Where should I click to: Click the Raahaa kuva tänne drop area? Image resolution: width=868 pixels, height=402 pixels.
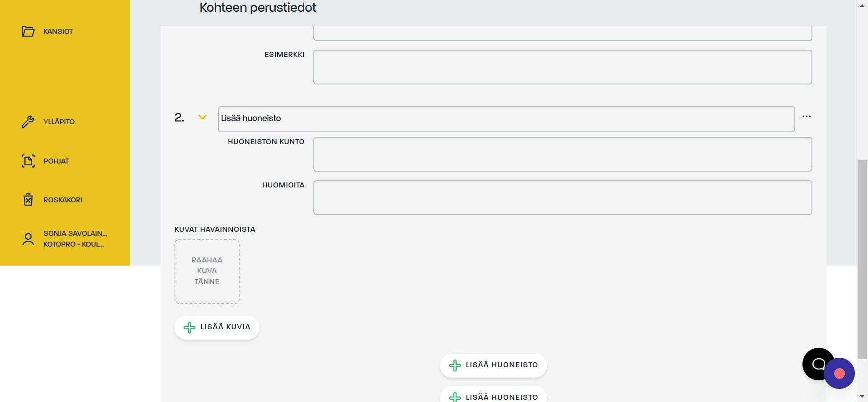pos(207,271)
